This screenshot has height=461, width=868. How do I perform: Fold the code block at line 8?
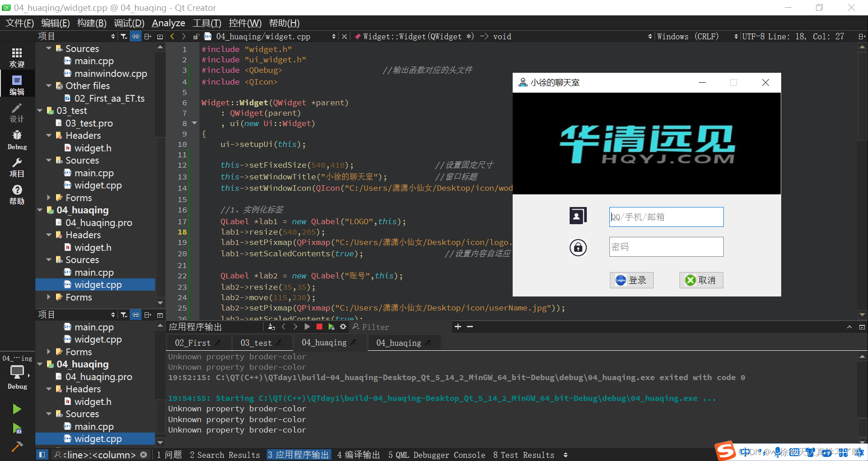[194, 123]
